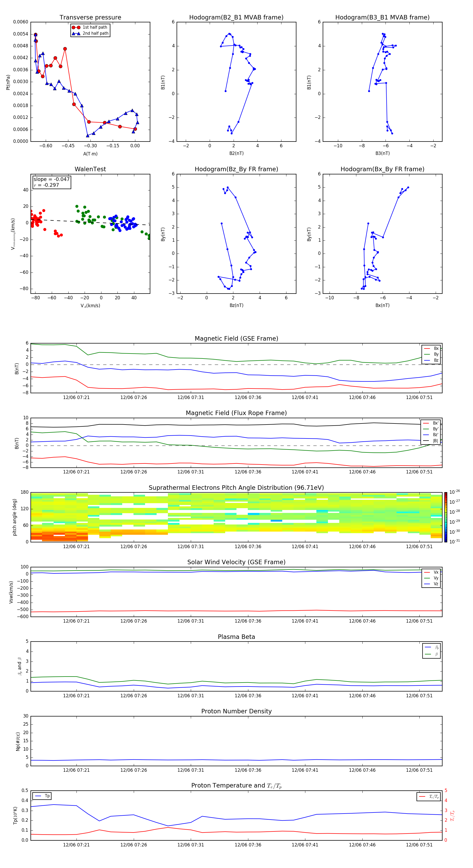The width and height of the screenshot is (473, 868).
Task: Click the "Solar Wind Velocity (GSE Frame)" title
Action: 236,562
